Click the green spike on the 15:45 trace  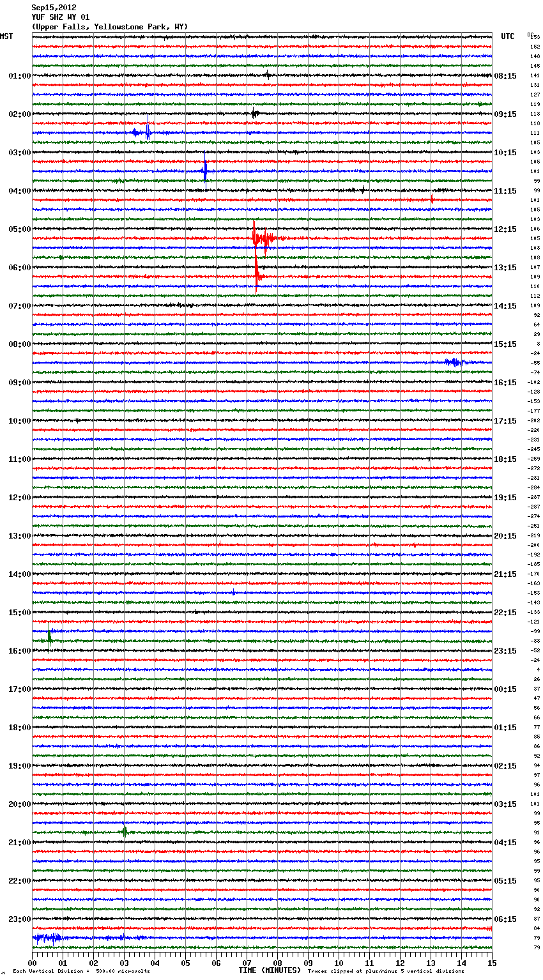50,637
